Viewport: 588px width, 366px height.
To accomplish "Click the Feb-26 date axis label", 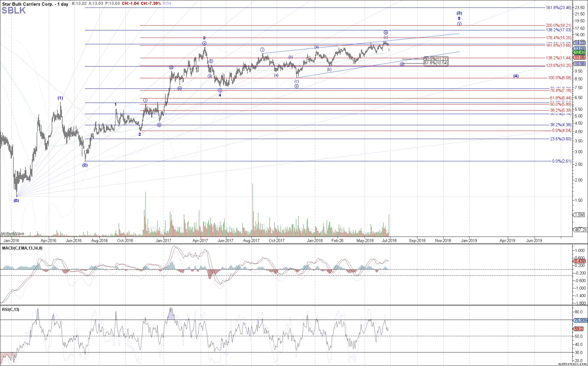I will coord(337,240).
